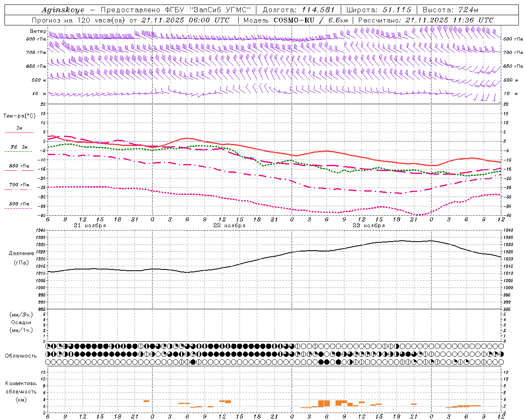Click the left "500 м" wind level label

tap(39, 80)
